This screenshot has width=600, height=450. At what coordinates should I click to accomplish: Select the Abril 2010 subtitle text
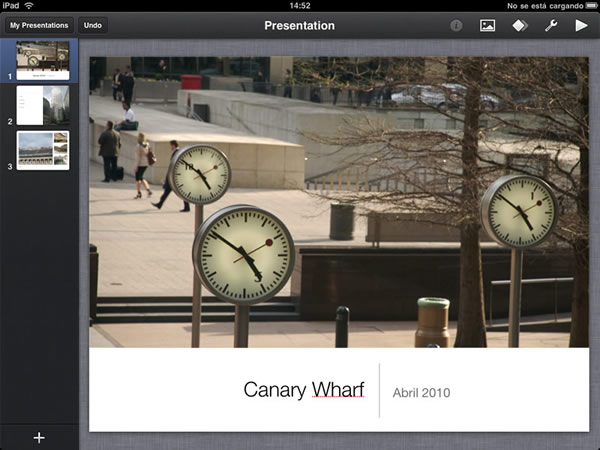[x=421, y=393]
